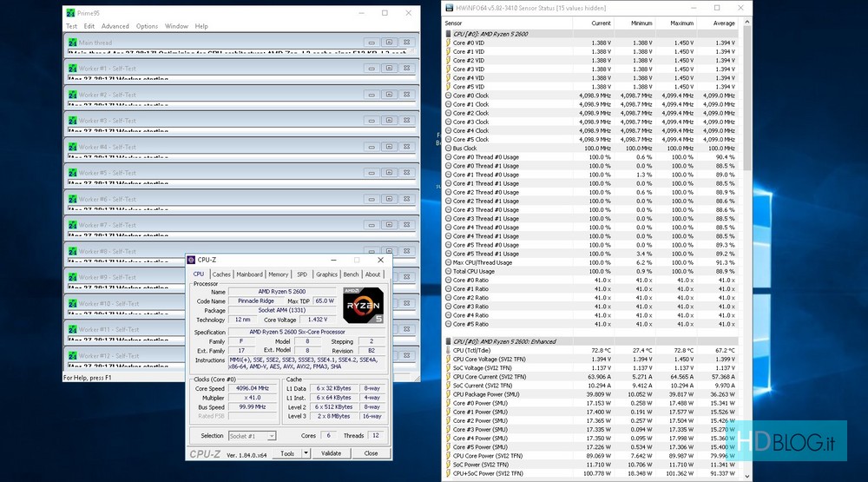Click the HWiNFO64 title bar icon
868x482 pixels.
449,7
